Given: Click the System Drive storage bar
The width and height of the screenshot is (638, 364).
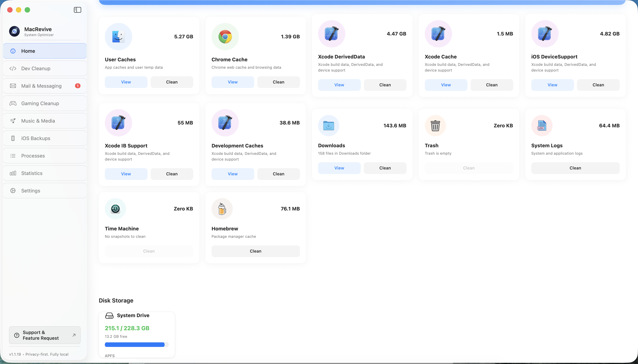Looking at the screenshot, I should point(136,344).
